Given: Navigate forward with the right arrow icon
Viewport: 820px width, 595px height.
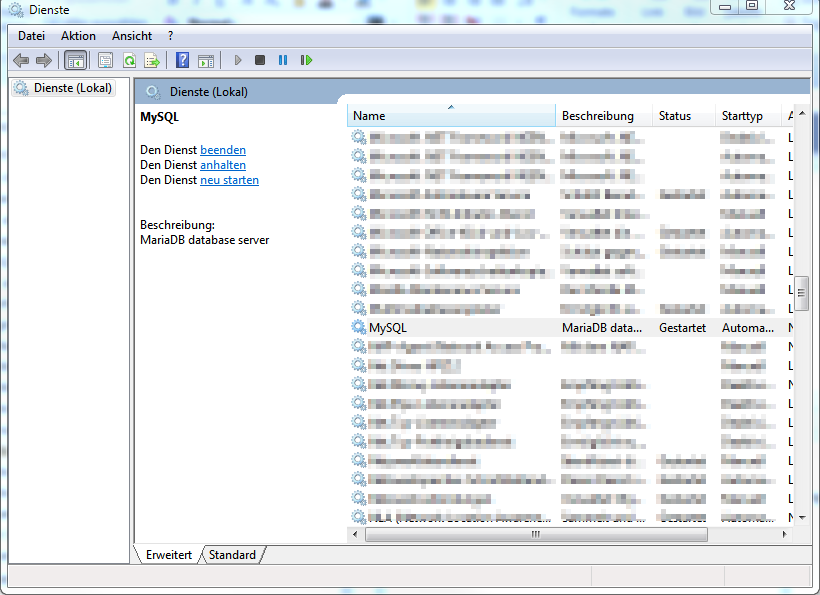Looking at the screenshot, I should click(x=44, y=60).
